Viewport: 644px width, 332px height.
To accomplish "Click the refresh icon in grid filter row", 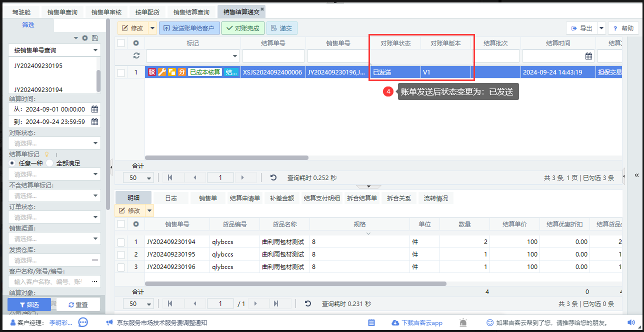I will [x=135, y=56].
